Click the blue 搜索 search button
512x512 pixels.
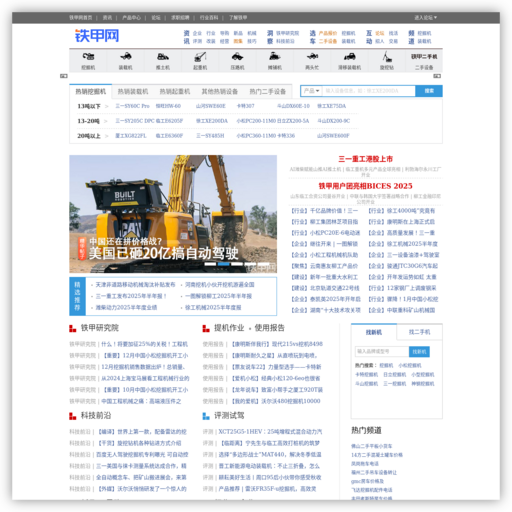coord(429,91)
